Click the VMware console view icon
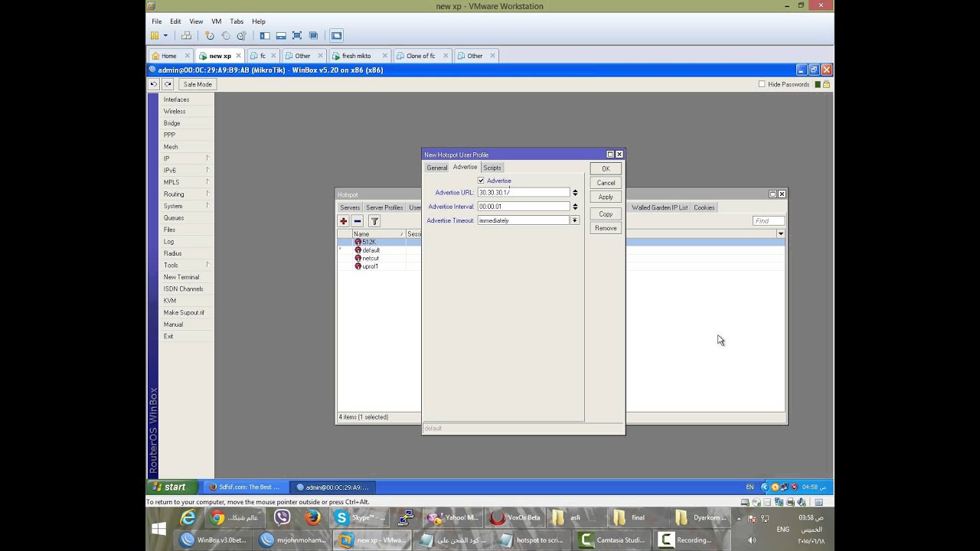This screenshot has width=980, height=551. click(x=336, y=35)
